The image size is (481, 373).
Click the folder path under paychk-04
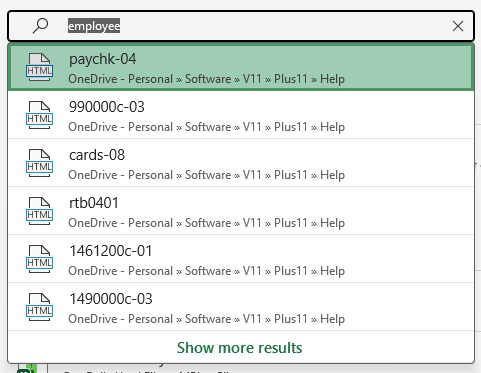coord(206,79)
